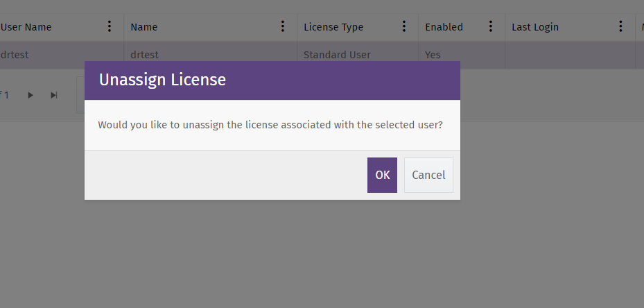Open the User Name column menu
The image size is (644, 308).
point(110,27)
